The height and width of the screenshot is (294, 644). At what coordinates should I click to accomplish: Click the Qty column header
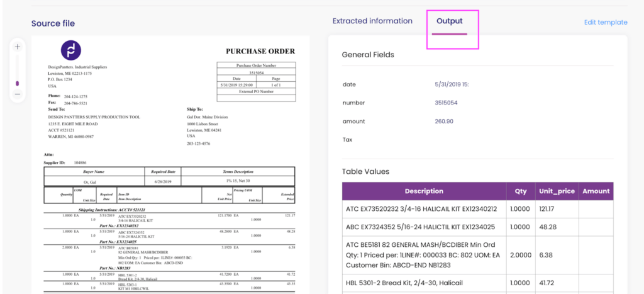point(519,191)
